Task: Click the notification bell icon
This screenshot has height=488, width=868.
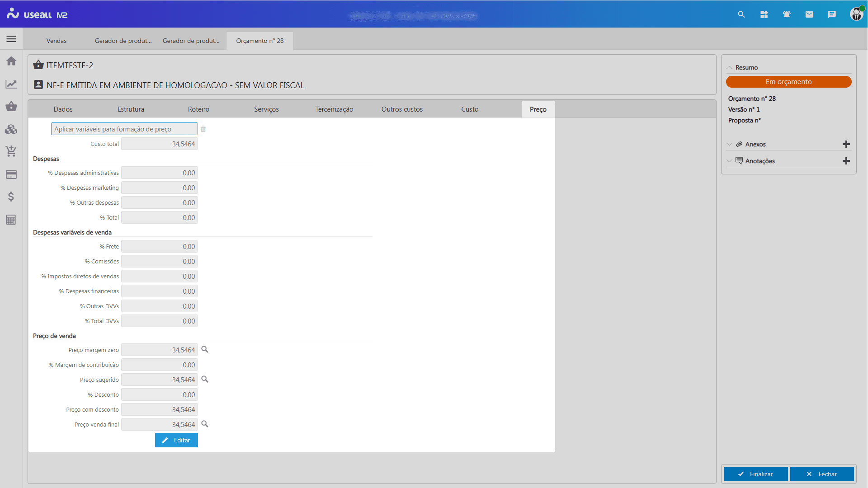Action: (x=787, y=14)
